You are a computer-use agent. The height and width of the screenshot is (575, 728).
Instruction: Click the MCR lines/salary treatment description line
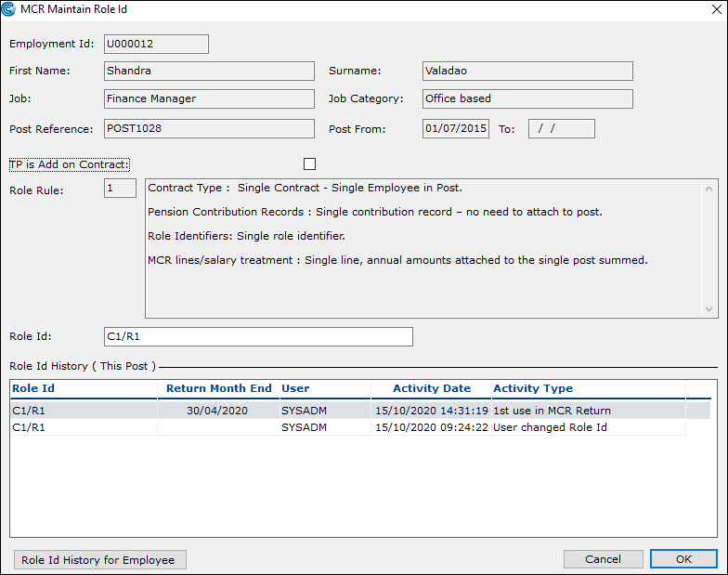(397, 260)
